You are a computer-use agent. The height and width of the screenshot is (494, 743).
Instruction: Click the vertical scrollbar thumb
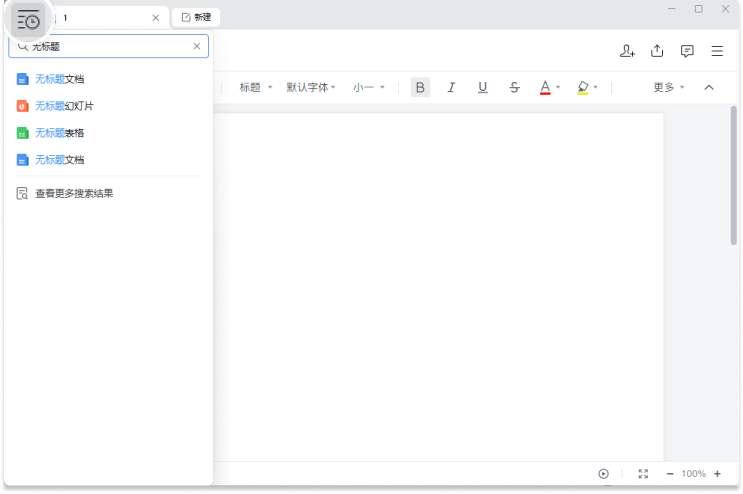pos(734,175)
